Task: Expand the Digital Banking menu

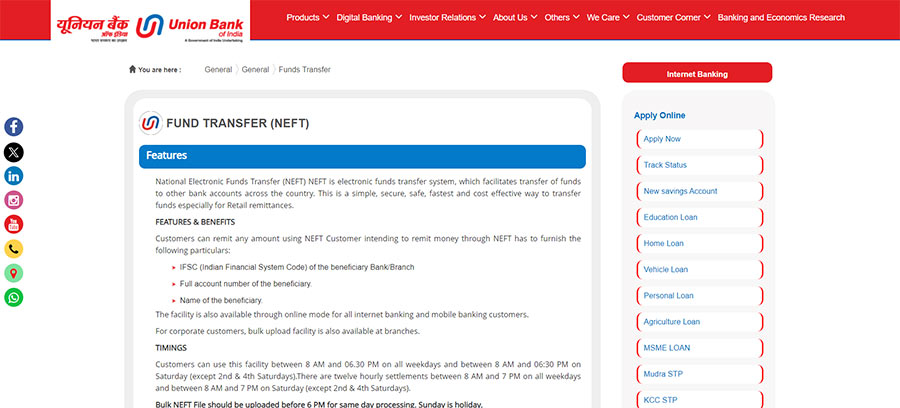Action: [x=369, y=17]
